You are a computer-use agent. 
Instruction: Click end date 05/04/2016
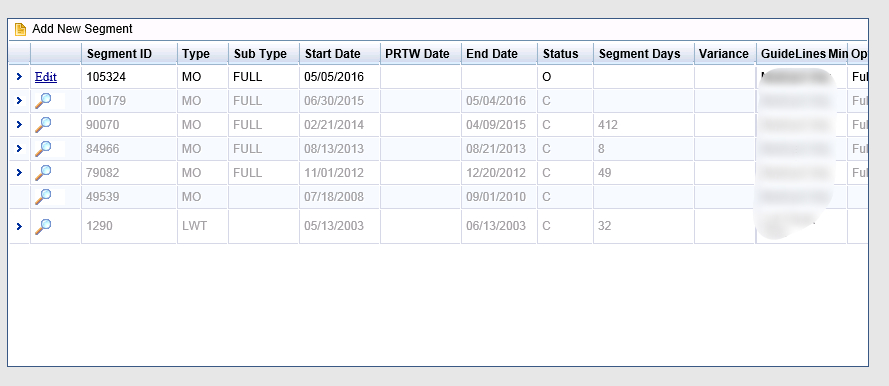point(496,101)
